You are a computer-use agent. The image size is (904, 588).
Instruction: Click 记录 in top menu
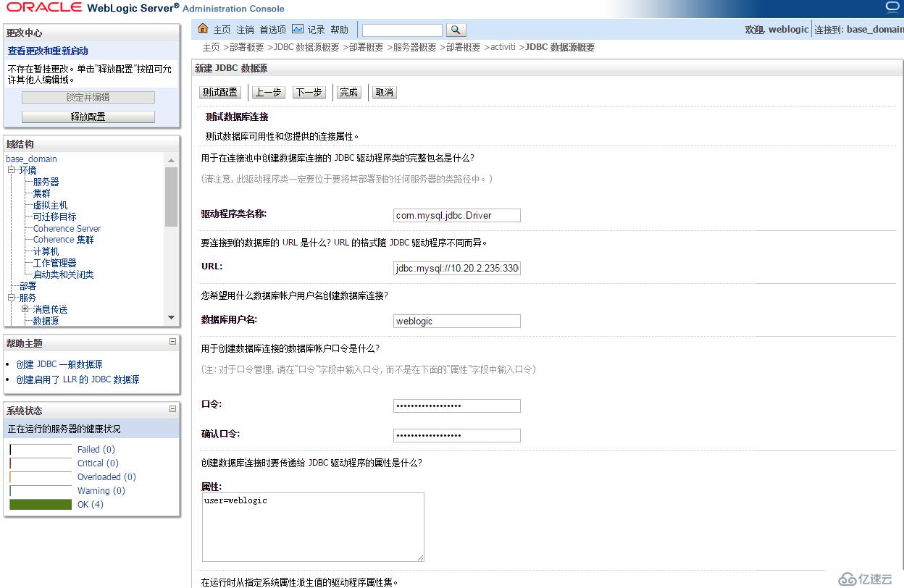click(317, 30)
